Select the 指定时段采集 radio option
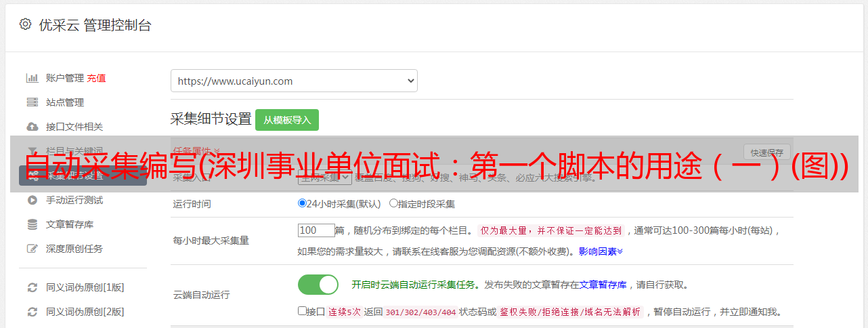The image size is (868, 328). coord(393,203)
